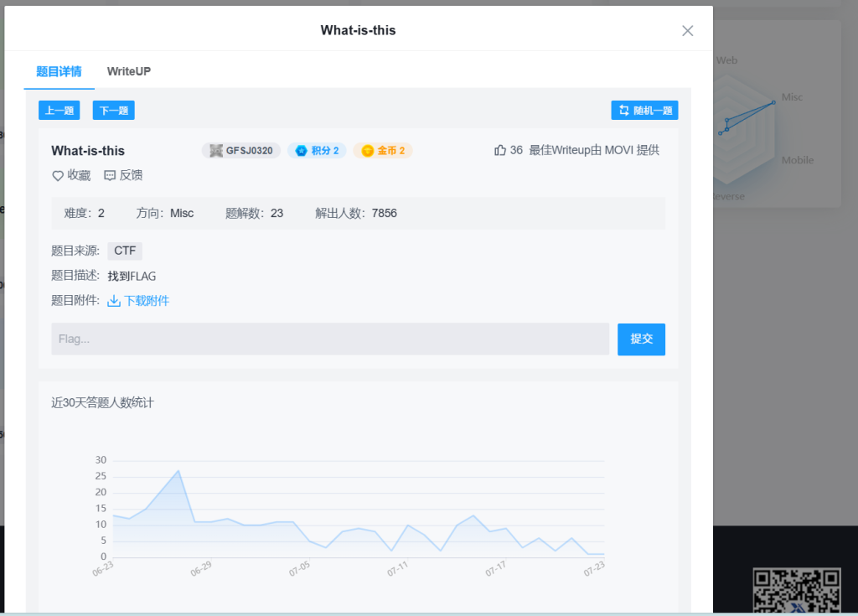Submit the flag with 提交 button
The image size is (858, 616).
tap(641, 339)
